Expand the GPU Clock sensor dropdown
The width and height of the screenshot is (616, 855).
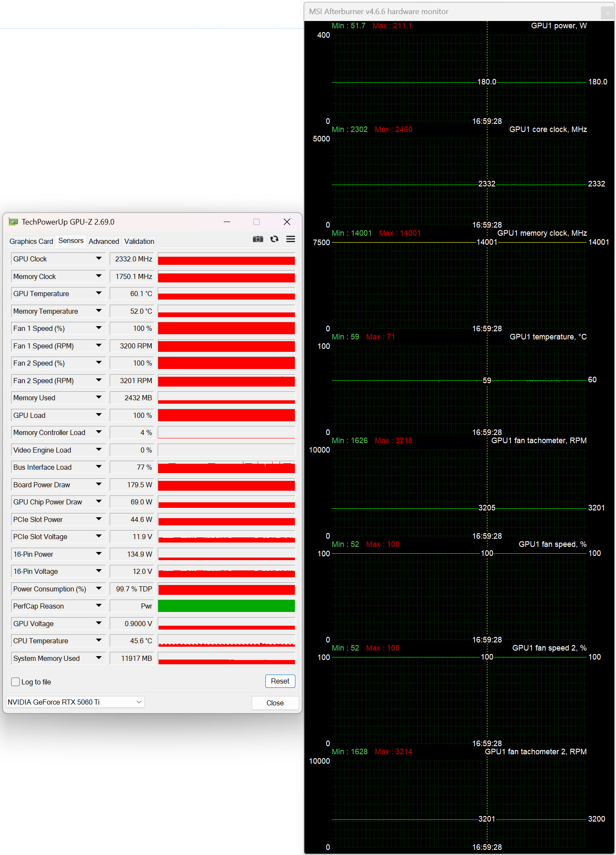tap(99, 259)
